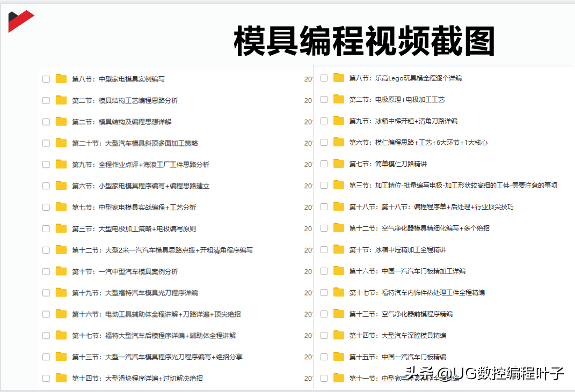Click text 第十节：一汽中型汽车模具案例分析

(x=125, y=271)
